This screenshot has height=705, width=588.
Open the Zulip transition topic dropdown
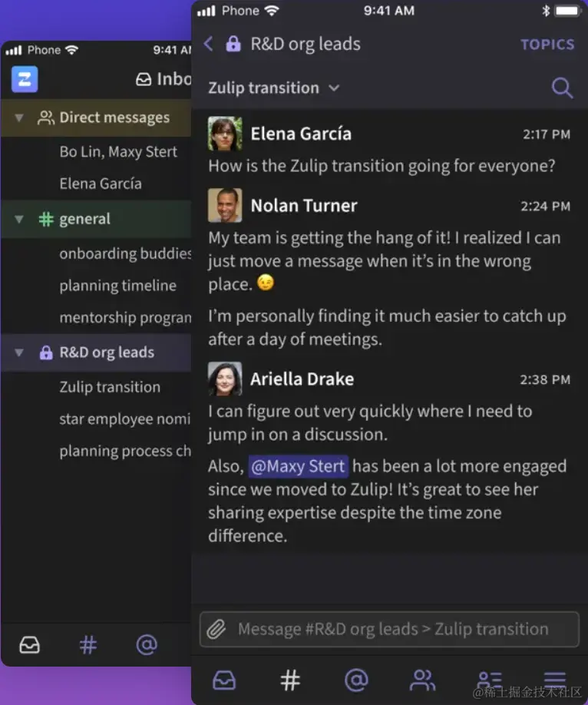pos(274,88)
